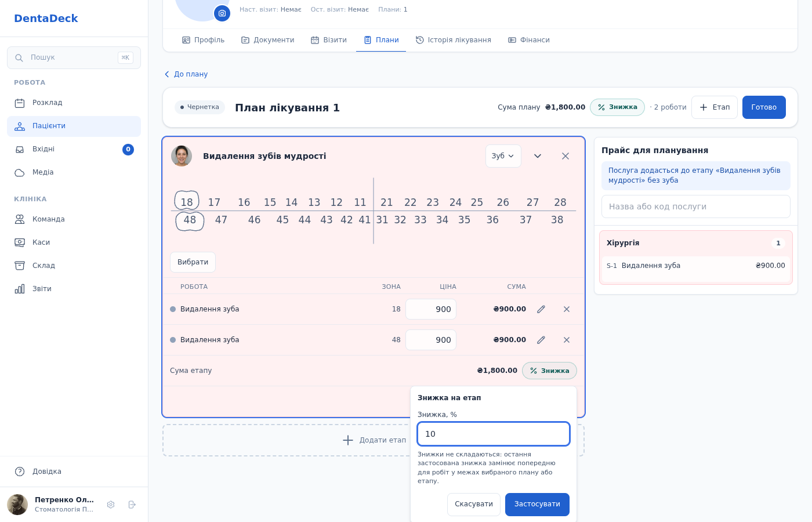Open the Історія лікування tab
Viewport: 812px width, 522px height.
(x=454, y=40)
